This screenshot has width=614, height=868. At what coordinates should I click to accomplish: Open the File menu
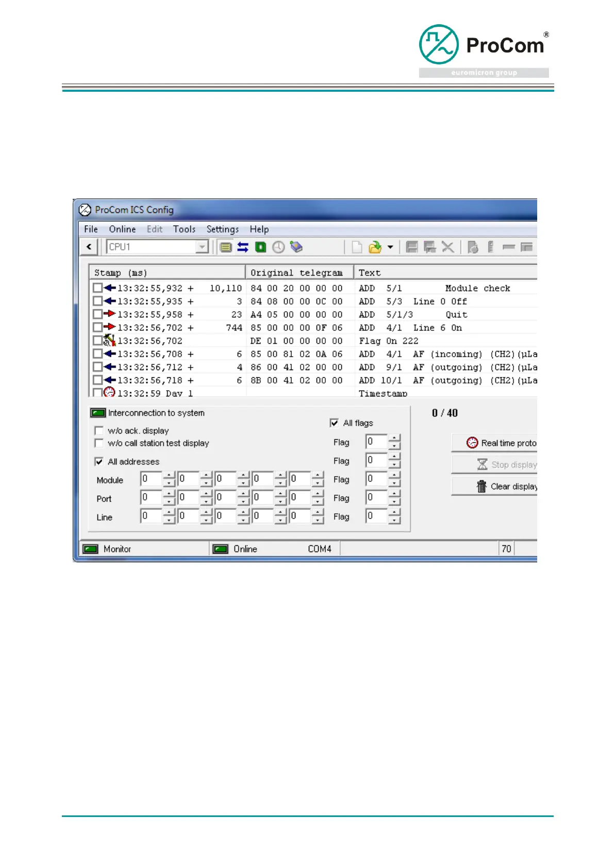pos(91,229)
